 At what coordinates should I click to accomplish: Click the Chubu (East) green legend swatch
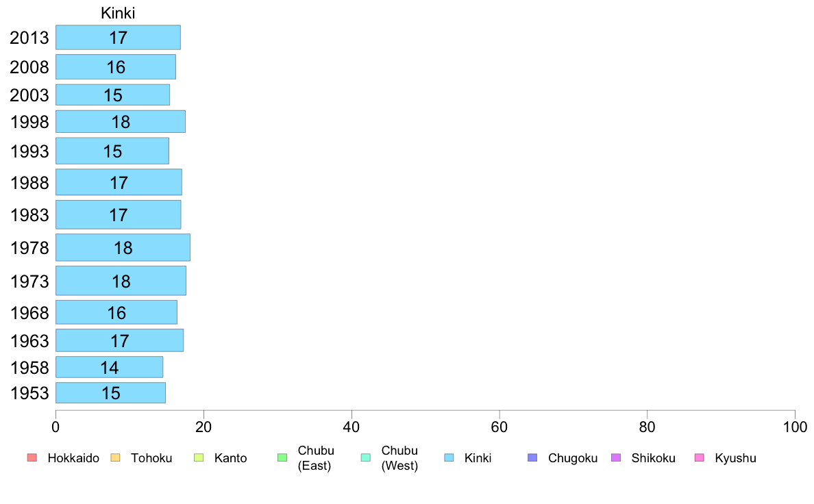282,458
